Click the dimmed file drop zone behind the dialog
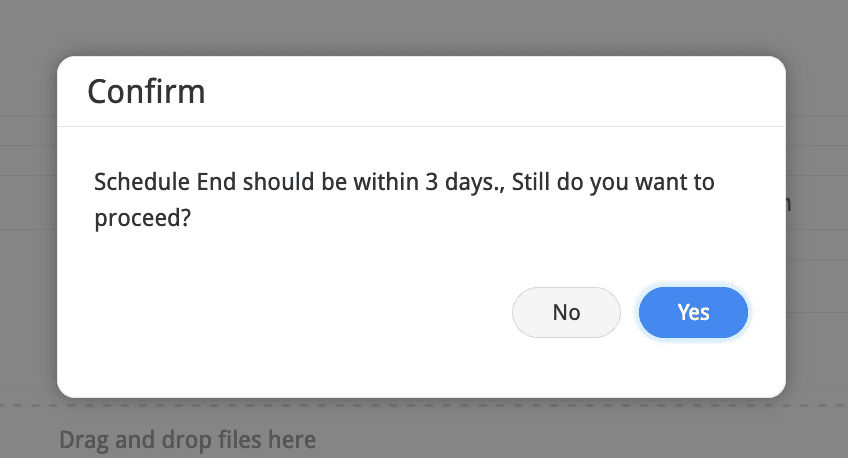848x458 pixels. coord(187,439)
